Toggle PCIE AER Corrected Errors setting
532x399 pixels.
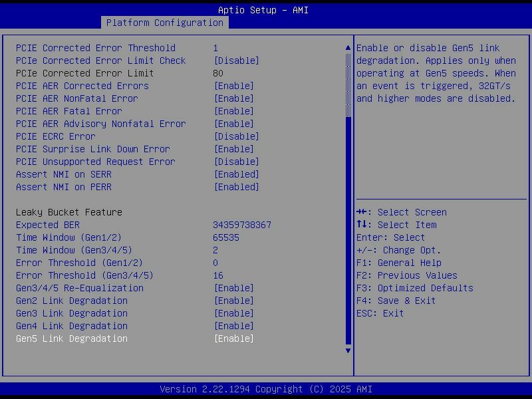(x=234, y=86)
